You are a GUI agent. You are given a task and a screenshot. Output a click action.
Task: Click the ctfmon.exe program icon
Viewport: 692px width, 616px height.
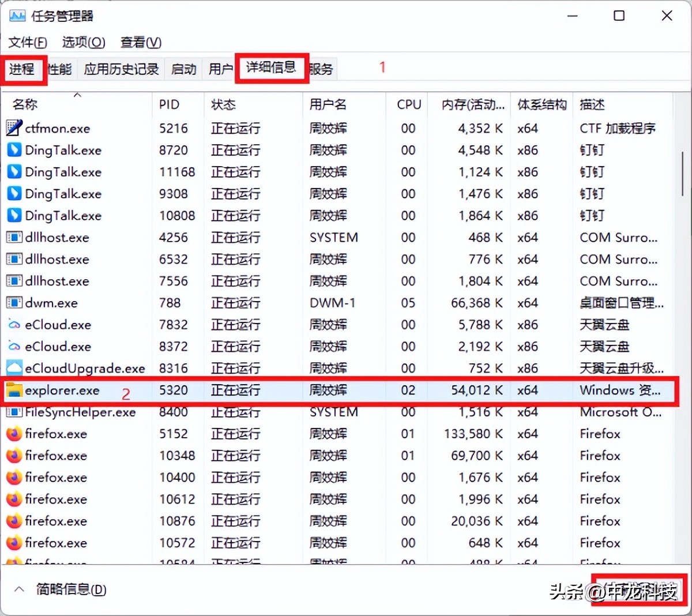pos(13,128)
